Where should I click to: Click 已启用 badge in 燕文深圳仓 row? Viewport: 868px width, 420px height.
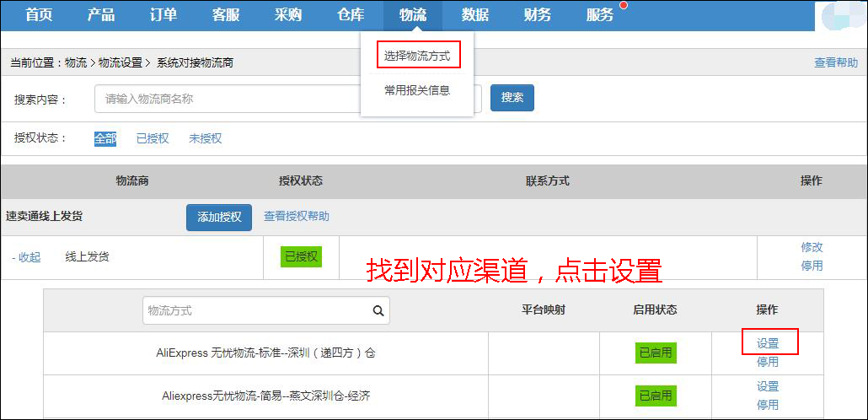[x=656, y=396]
